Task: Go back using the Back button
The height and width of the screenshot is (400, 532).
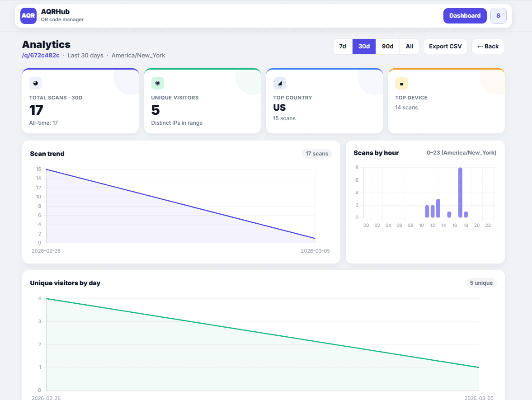Action: click(488, 46)
